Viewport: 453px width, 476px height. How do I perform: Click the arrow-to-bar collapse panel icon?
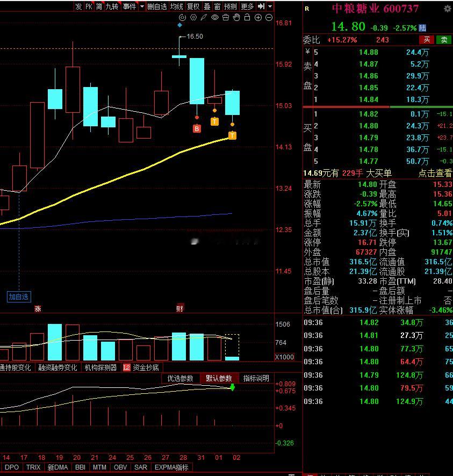pos(261,6)
